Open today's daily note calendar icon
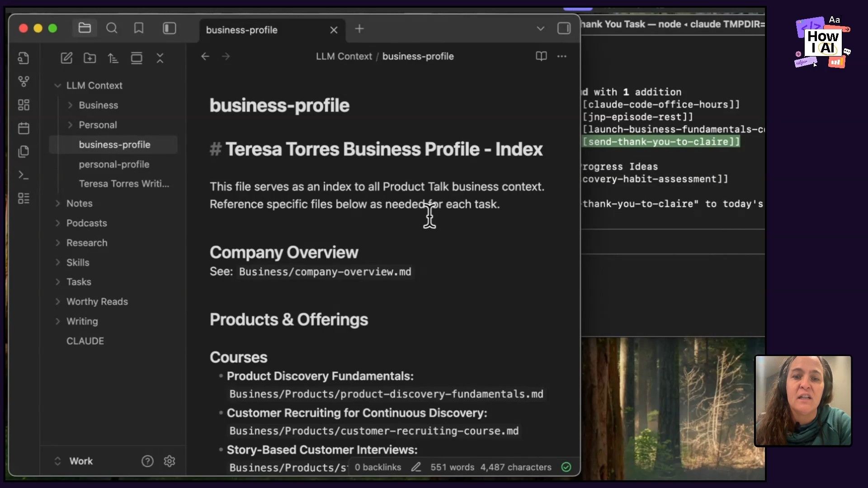The height and width of the screenshot is (488, 868). click(x=24, y=128)
